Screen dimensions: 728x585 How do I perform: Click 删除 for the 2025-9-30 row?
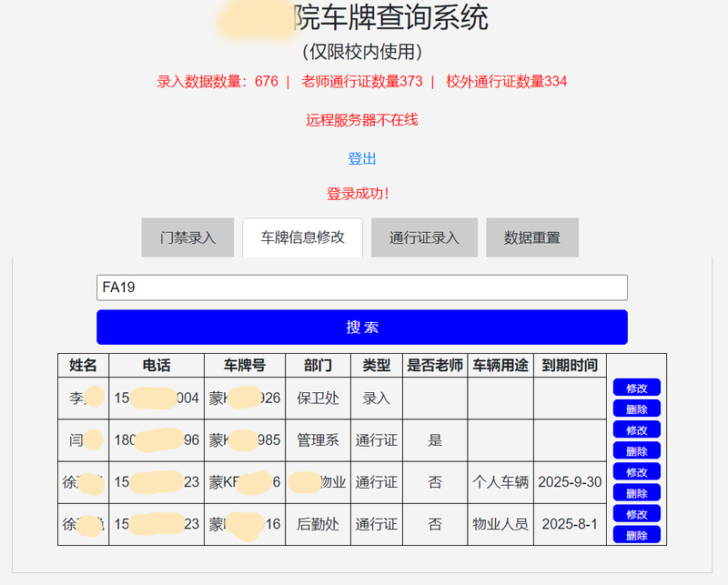point(636,493)
